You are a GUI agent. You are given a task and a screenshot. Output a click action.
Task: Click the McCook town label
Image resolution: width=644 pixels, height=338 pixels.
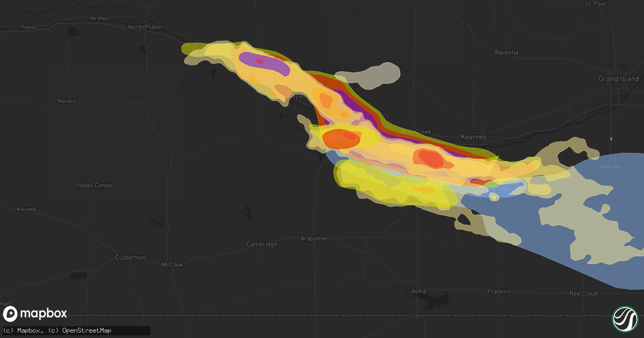[x=172, y=265]
